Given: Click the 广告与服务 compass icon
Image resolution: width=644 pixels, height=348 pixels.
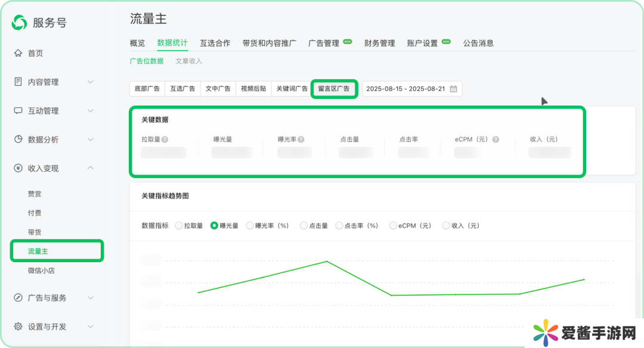Looking at the screenshot, I should [18, 298].
